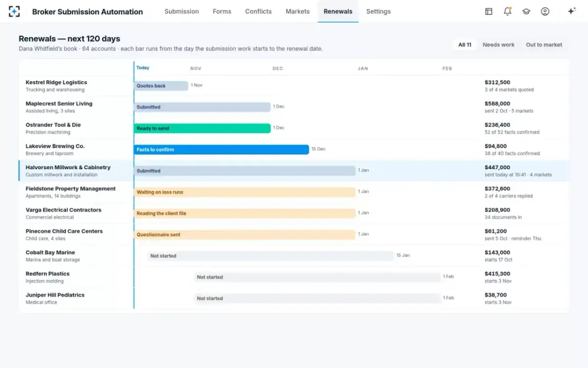
Task: Click the FEB month header
Action: 447,69
